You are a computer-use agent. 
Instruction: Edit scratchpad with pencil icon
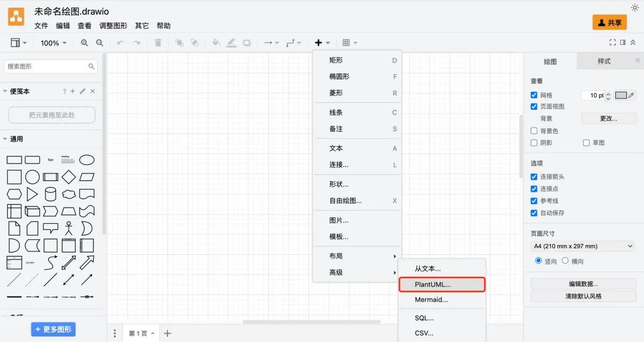(x=82, y=91)
